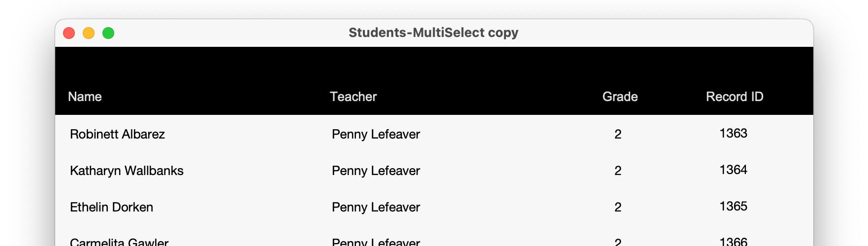This screenshot has width=868, height=246.
Task: Minimize the window with the yellow button
Action: tap(89, 33)
